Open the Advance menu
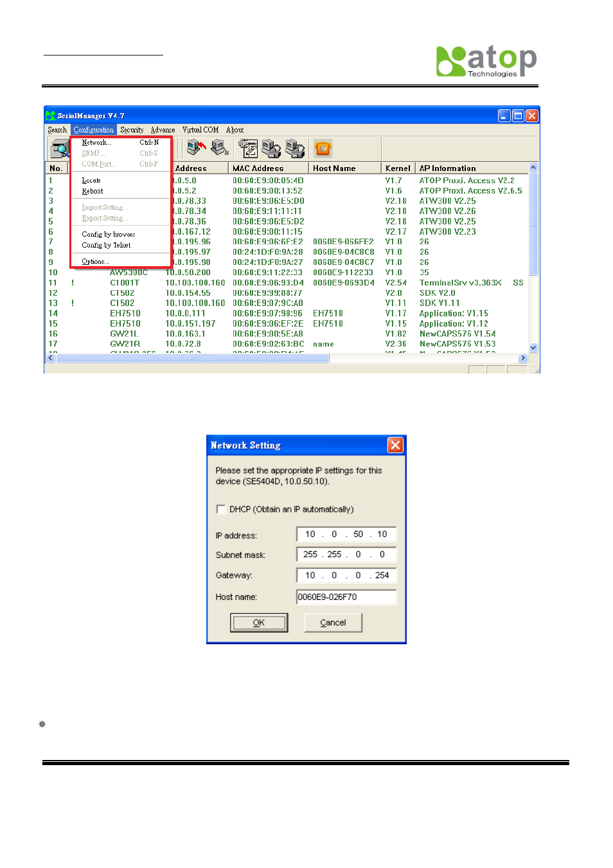Screen dimensions: 613x868 163,130
